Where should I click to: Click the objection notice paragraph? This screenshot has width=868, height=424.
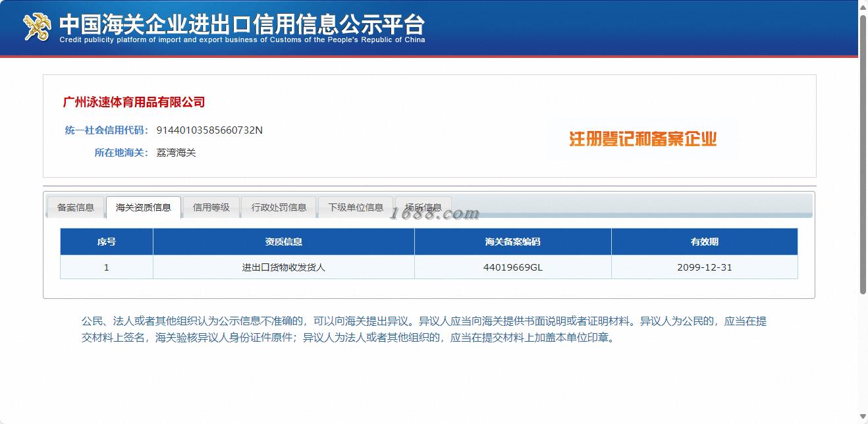(x=424, y=330)
